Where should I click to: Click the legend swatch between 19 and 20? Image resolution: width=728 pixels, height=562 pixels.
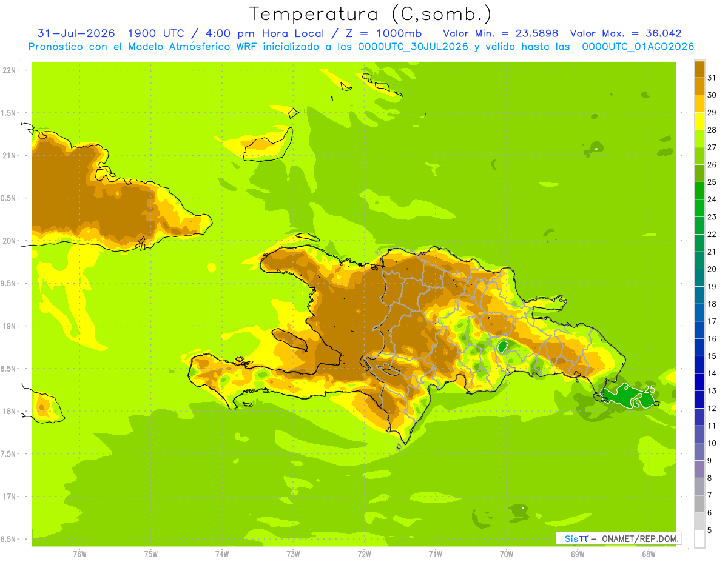(x=699, y=278)
